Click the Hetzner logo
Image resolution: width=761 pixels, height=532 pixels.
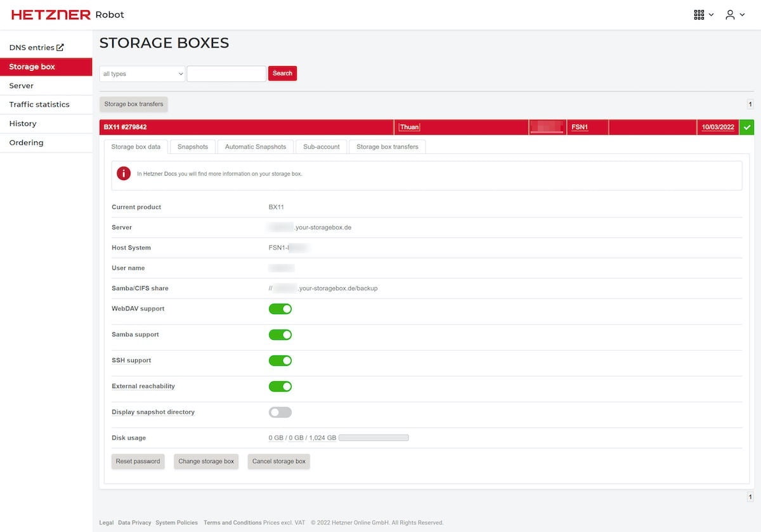coord(51,15)
